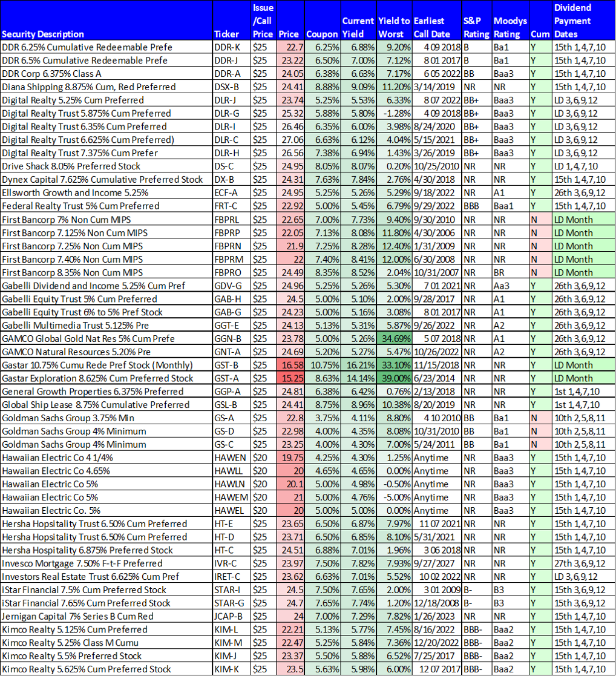Click the DSX-B ticker cell

232,87
